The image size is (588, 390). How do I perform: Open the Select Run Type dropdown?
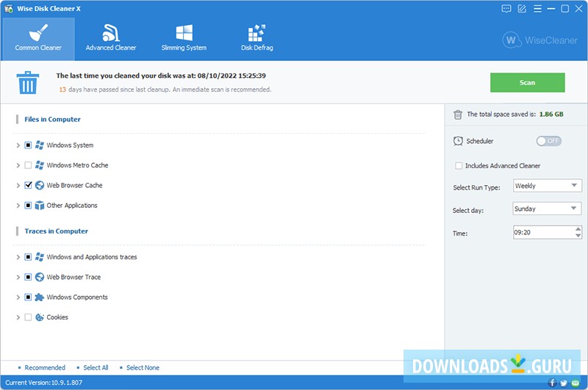click(547, 186)
